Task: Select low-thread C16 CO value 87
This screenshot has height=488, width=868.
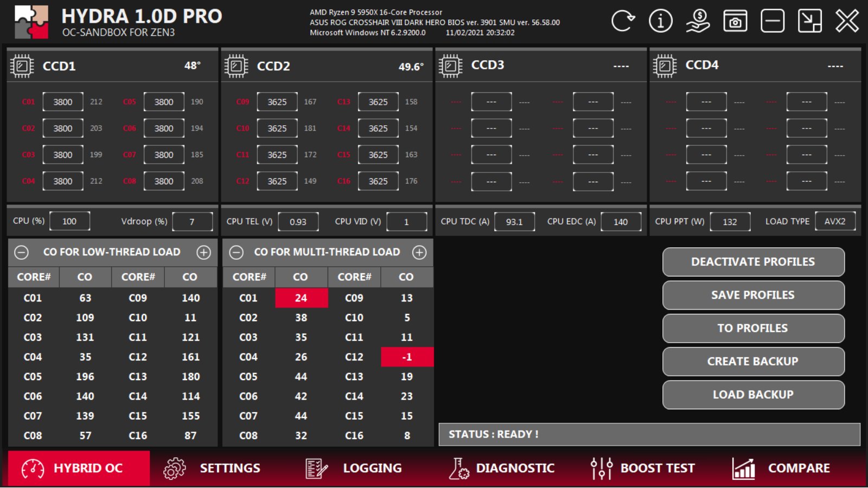Action: [190, 435]
